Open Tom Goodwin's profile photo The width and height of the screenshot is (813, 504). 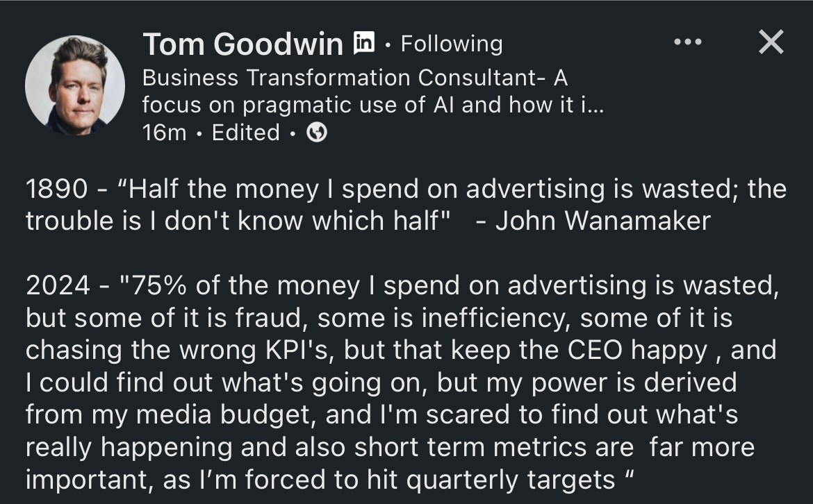point(75,85)
